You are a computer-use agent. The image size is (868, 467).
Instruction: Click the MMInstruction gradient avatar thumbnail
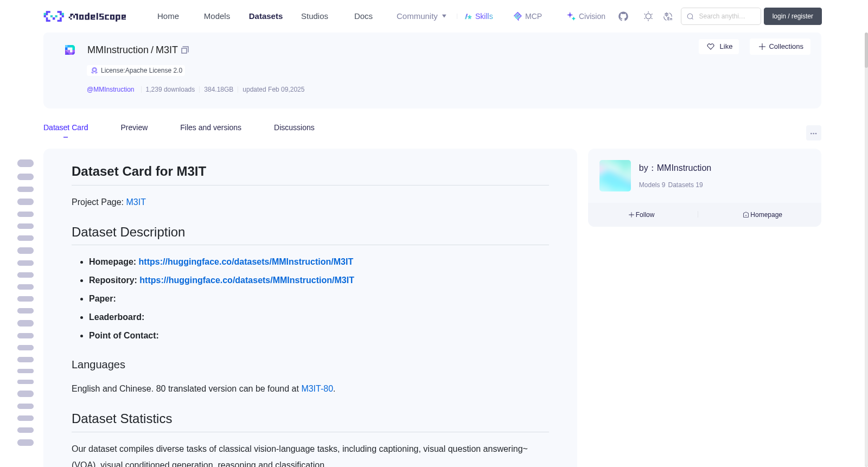(x=615, y=176)
